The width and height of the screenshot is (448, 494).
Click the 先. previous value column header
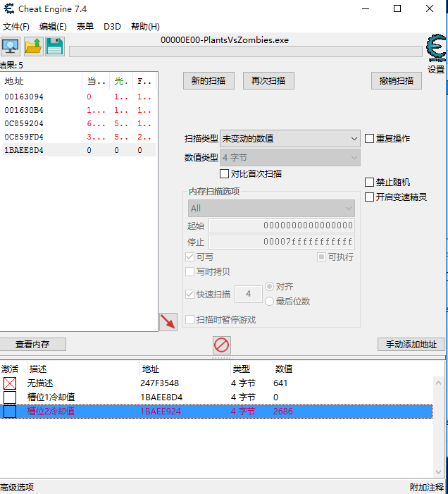pyautogui.click(x=121, y=81)
